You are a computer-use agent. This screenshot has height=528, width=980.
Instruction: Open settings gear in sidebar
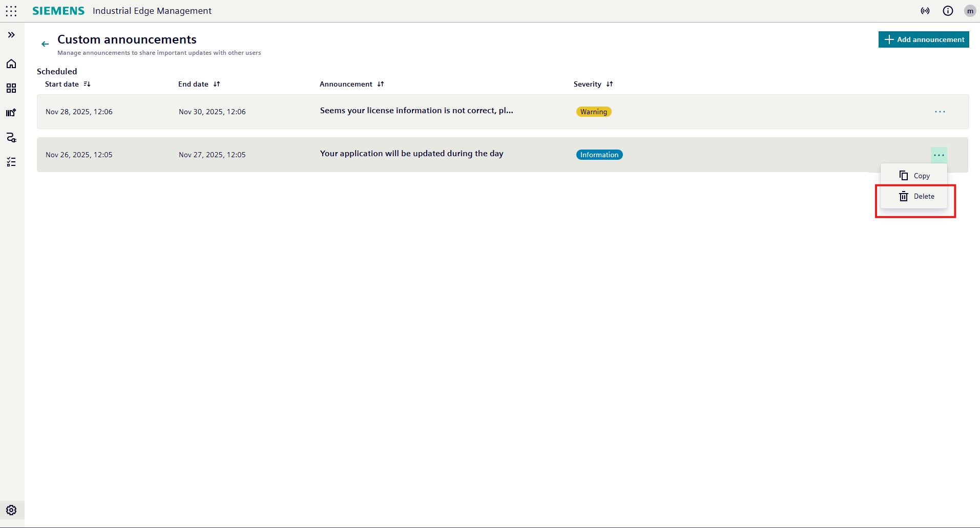click(11, 510)
